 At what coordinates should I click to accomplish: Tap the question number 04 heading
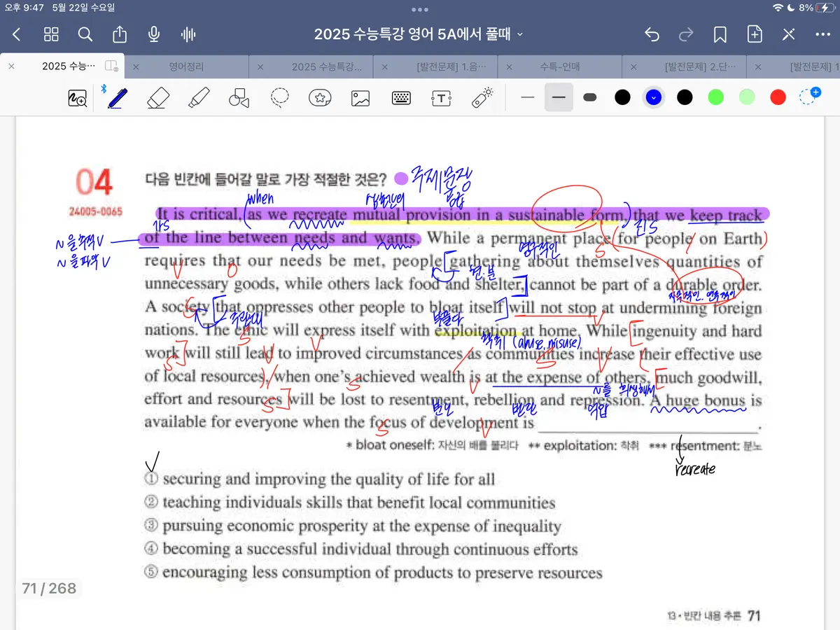click(94, 183)
